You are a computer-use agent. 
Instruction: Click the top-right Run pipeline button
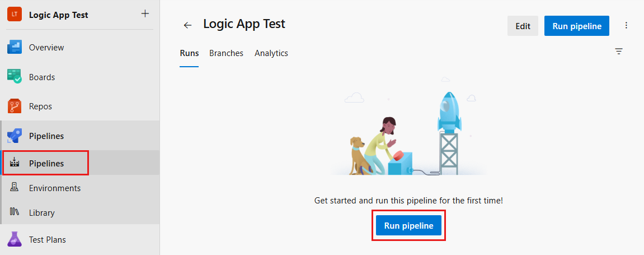[577, 26]
